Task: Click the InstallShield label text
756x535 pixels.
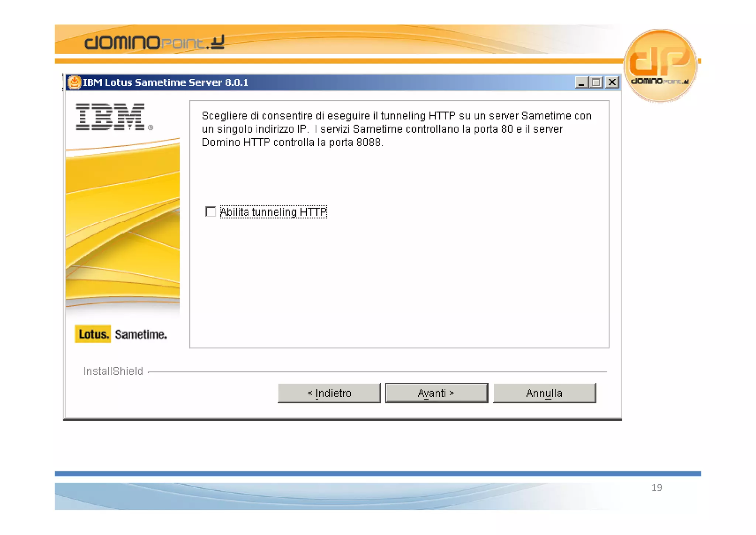Action: click(113, 371)
